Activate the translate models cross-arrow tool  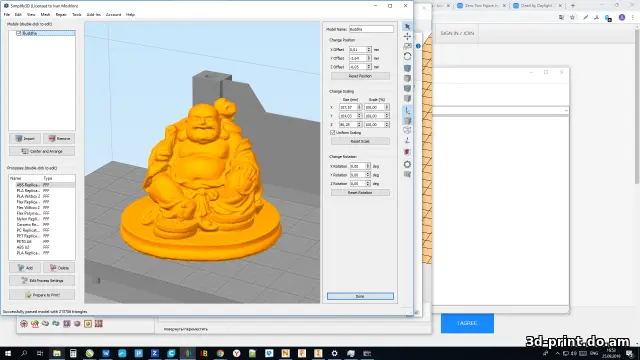point(407,36)
